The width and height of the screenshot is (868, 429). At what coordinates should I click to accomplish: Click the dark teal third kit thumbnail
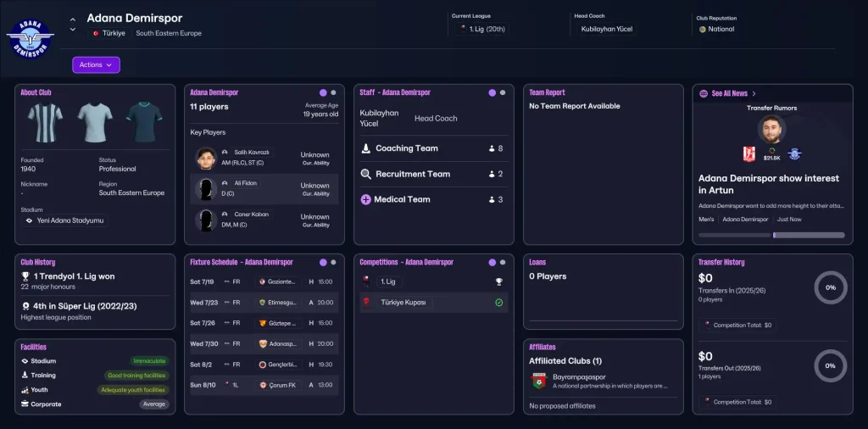[x=144, y=122]
